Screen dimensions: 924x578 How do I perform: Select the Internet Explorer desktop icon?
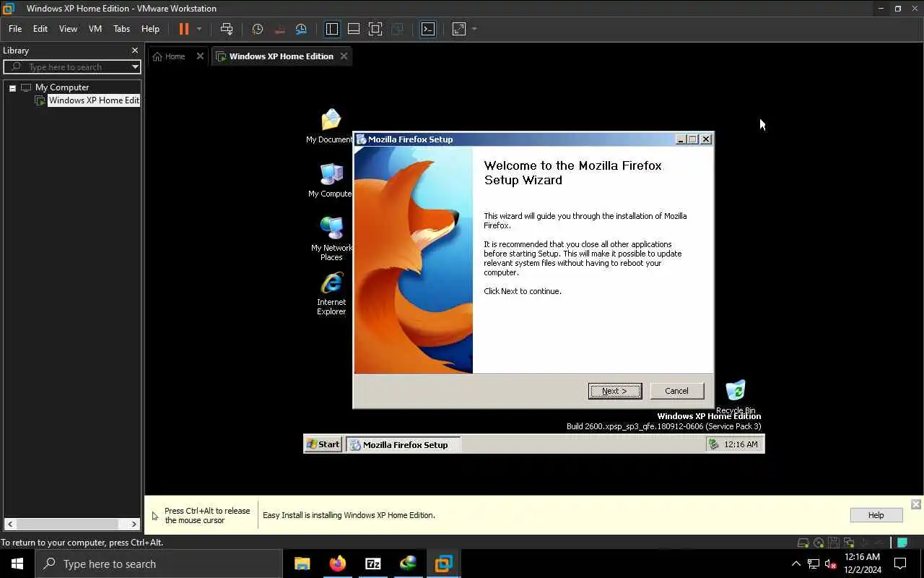click(x=331, y=293)
